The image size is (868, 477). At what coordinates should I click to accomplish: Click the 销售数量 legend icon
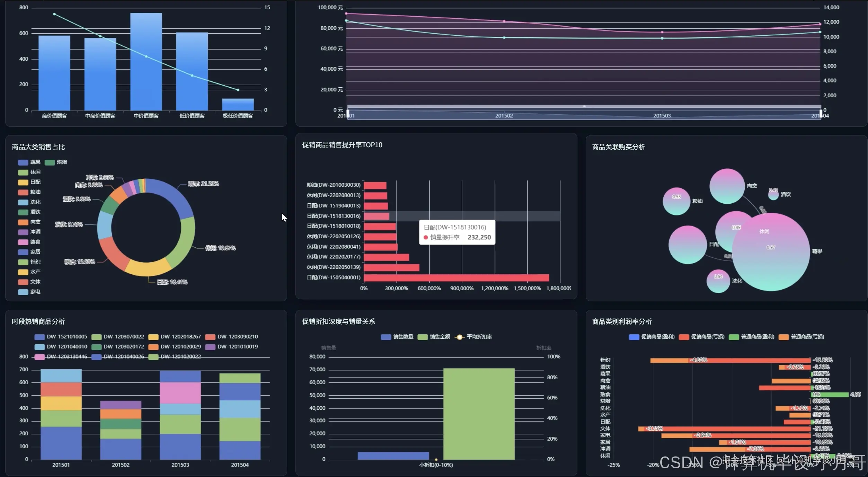tap(386, 337)
